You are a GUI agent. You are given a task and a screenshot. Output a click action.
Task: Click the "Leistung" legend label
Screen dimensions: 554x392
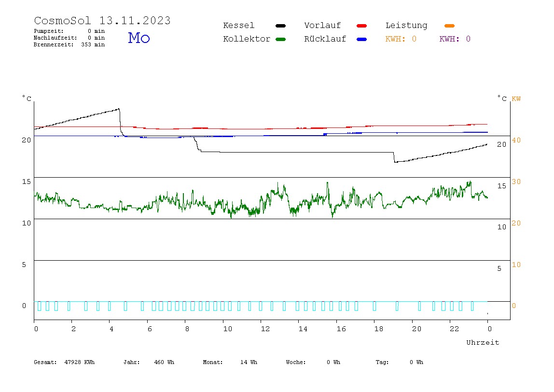406,26
